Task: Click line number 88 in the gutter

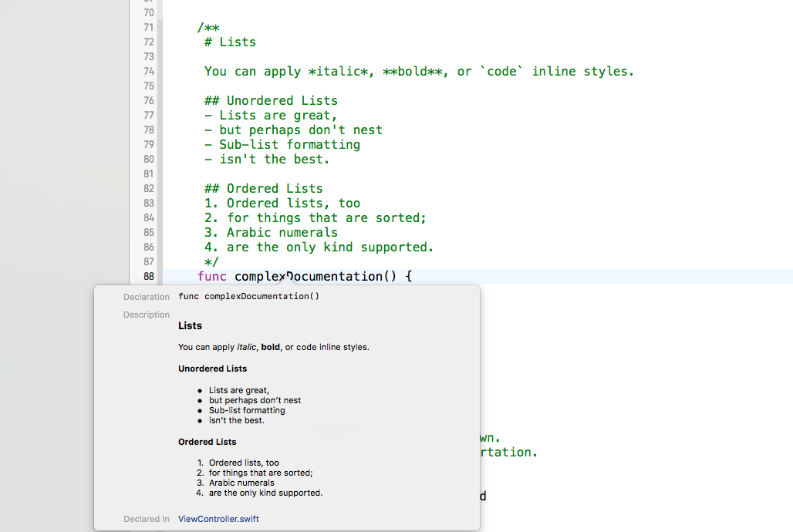Action: 148,276
